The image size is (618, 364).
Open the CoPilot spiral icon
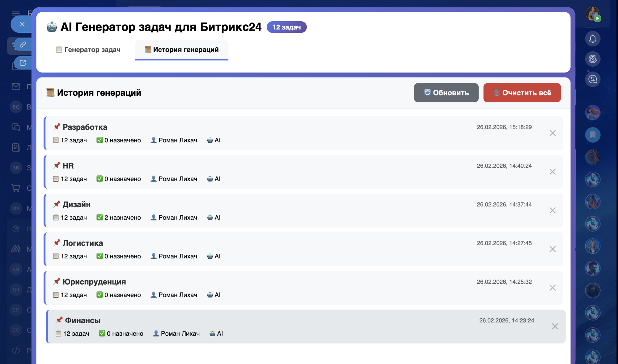[593, 59]
